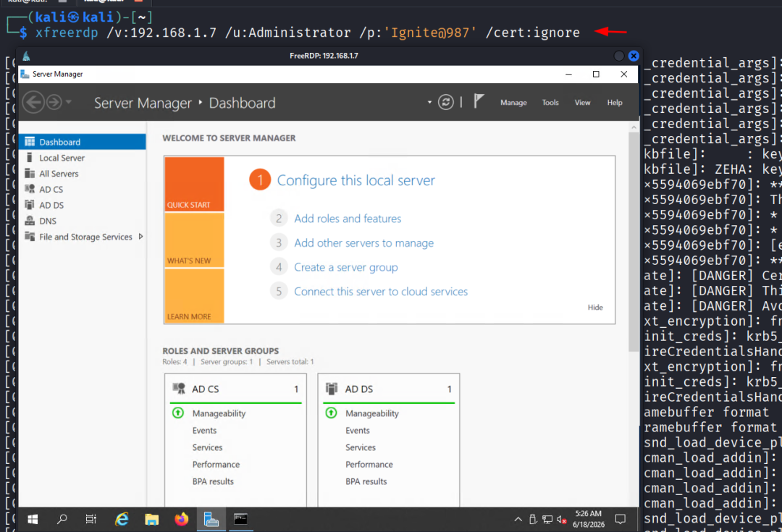Open Windows taskbar search
Viewport: 782px width, 532px height.
tap(62, 519)
